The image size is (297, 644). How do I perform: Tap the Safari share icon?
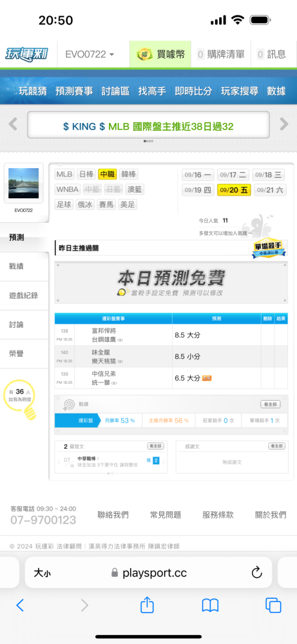147,605
